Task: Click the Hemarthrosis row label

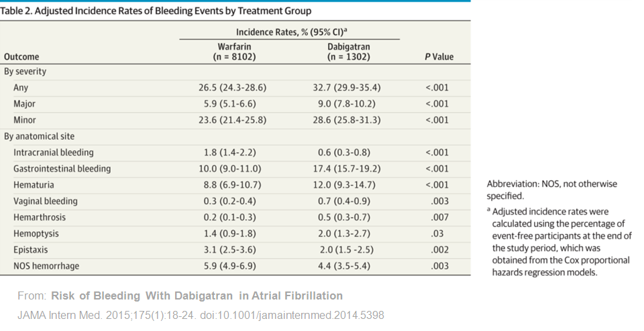Action: click(x=40, y=217)
